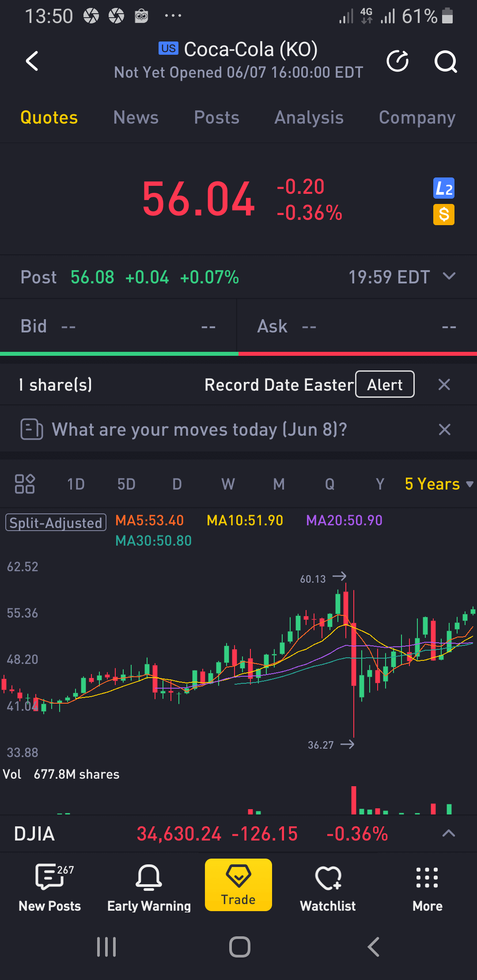
Task: Toggle the Split-Adjusted setting
Action: click(56, 522)
